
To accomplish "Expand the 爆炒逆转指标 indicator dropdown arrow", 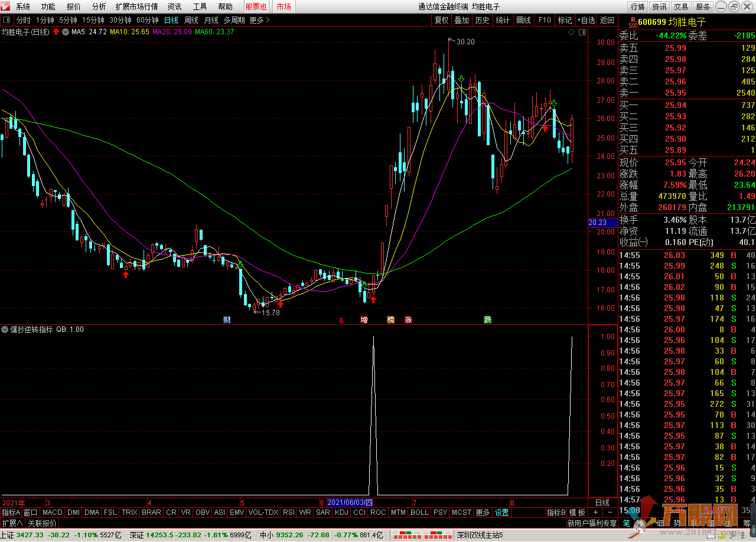I will tap(5, 329).
